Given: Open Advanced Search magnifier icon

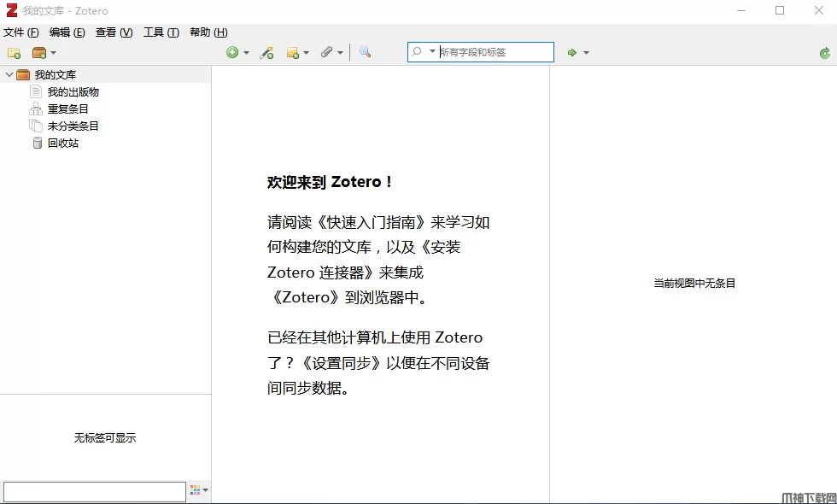Looking at the screenshot, I should tap(365, 53).
